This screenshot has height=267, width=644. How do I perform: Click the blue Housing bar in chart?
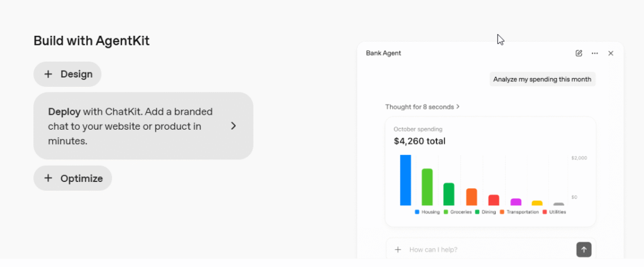coord(406,180)
